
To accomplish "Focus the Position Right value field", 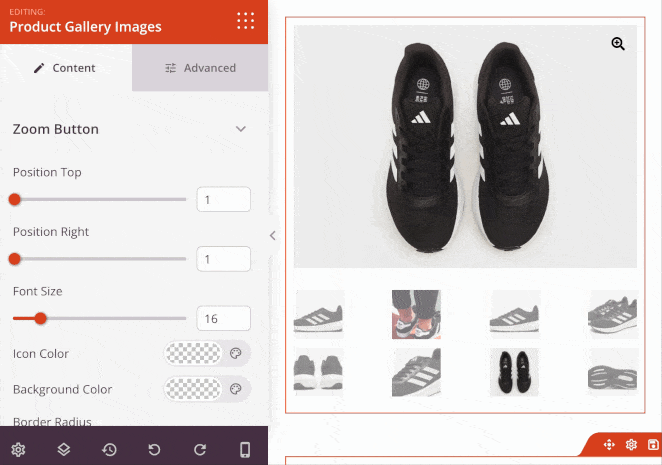I will coord(223,259).
